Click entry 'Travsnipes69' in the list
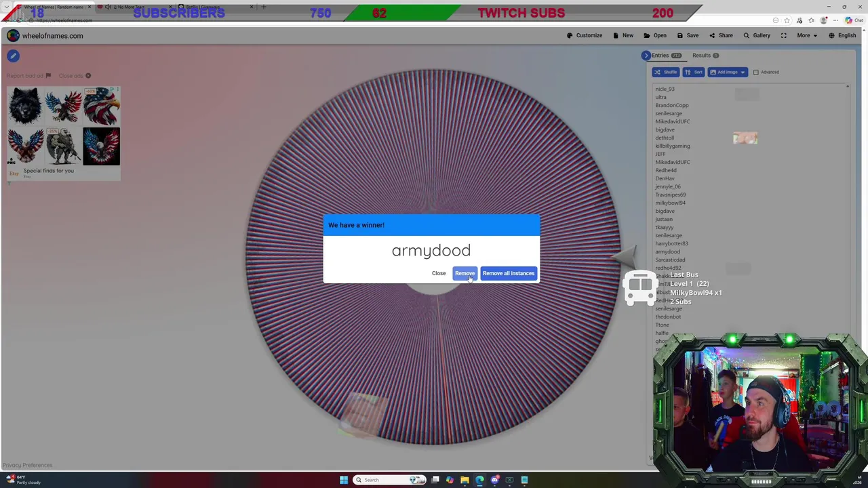 tap(671, 195)
